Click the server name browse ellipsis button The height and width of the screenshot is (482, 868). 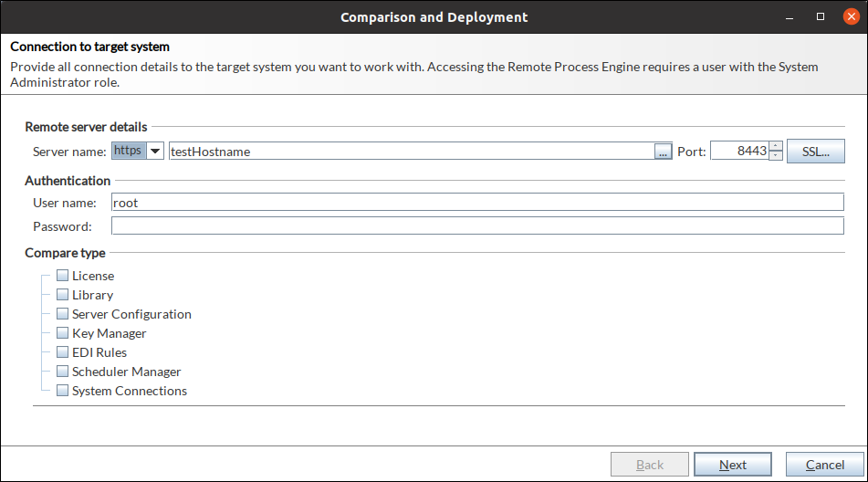[x=664, y=152]
